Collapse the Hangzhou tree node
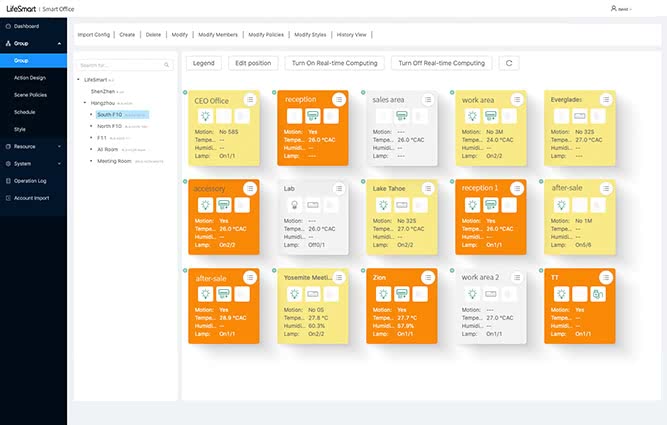This screenshot has height=425, width=667. click(x=85, y=103)
